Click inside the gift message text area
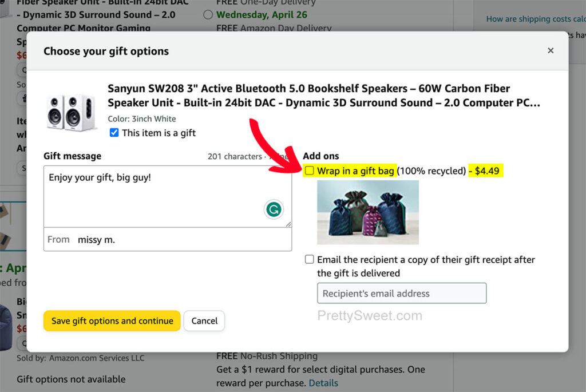 click(x=168, y=196)
